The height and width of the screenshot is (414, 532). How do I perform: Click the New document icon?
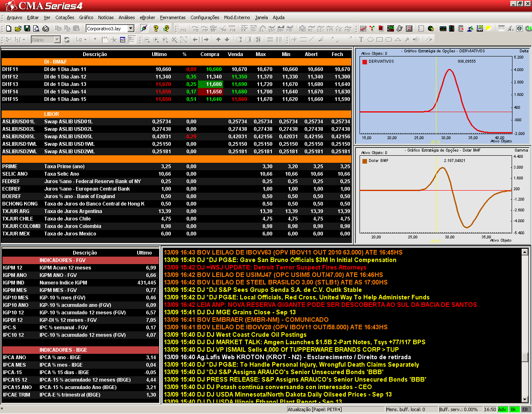tap(8, 28)
